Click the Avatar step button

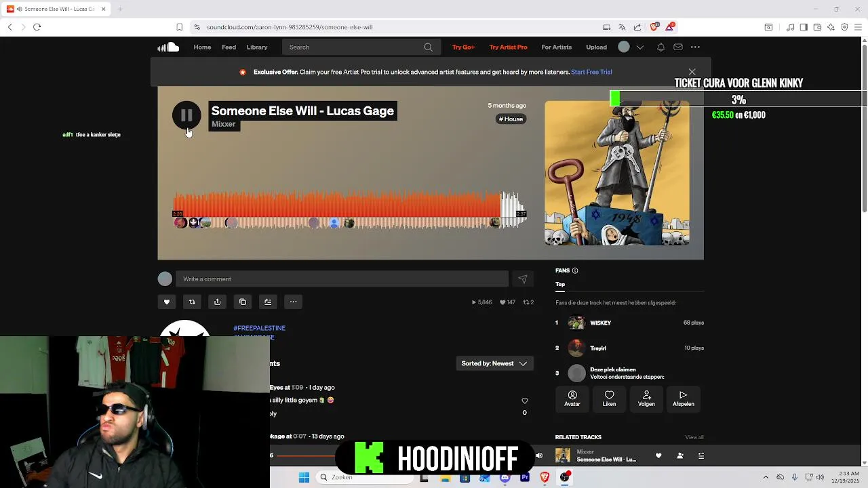click(572, 398)
